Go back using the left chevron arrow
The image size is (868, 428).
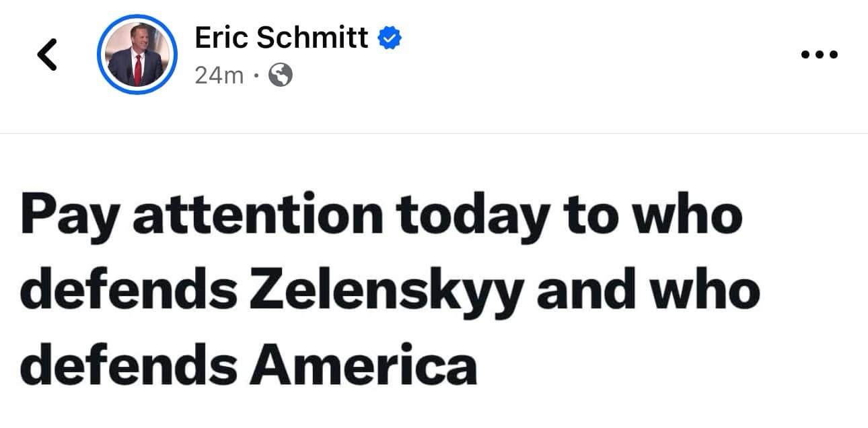point(46,55)
